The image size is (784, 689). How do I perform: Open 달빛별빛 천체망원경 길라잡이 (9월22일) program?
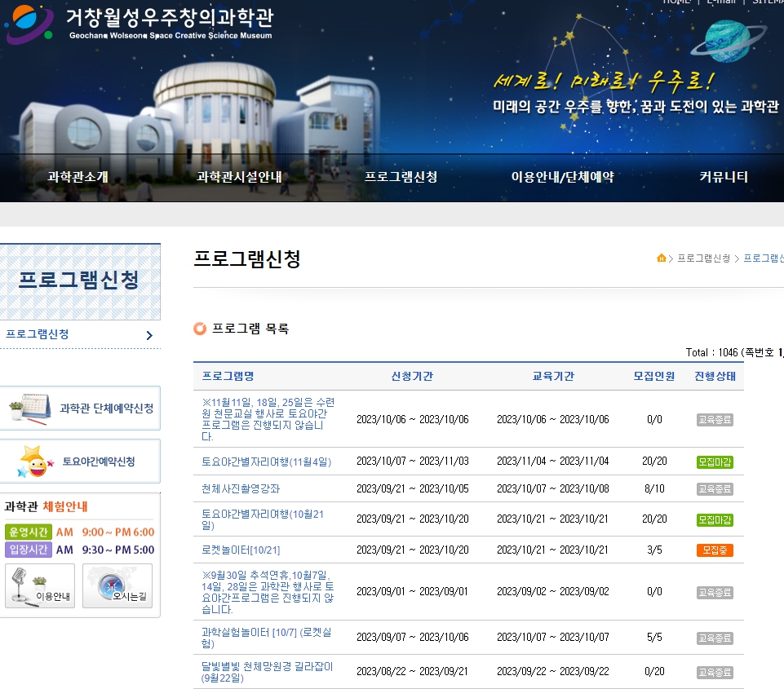[267, 672]
